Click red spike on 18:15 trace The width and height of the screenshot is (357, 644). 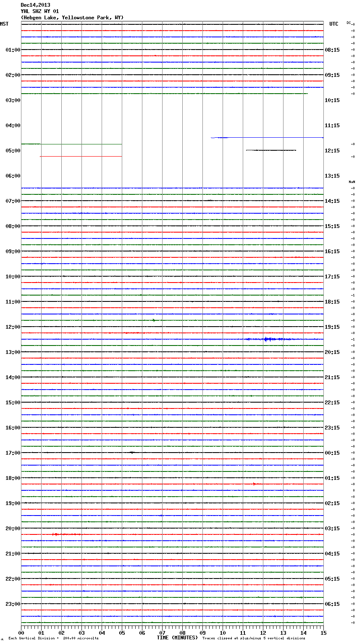[255, 484]
